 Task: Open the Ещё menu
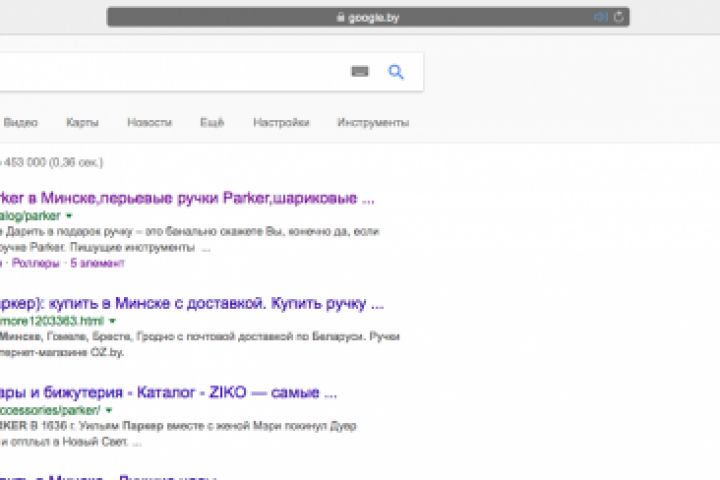pyautogui.click(x=212, y=123)
